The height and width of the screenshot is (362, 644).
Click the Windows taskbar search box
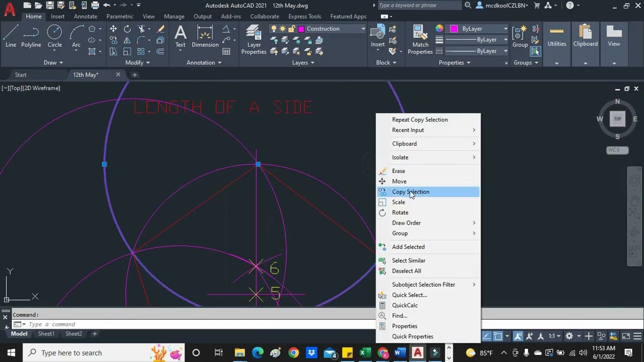[104, 352]
